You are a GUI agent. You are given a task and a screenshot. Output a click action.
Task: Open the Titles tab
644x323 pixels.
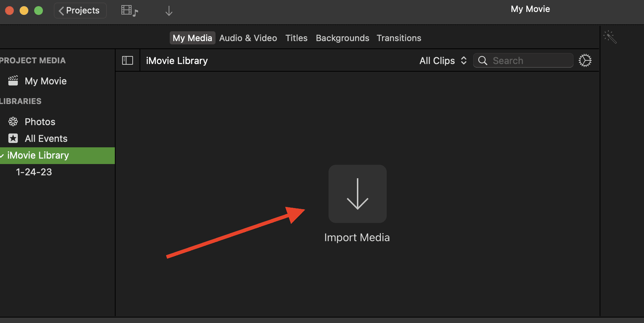point(296,38)
